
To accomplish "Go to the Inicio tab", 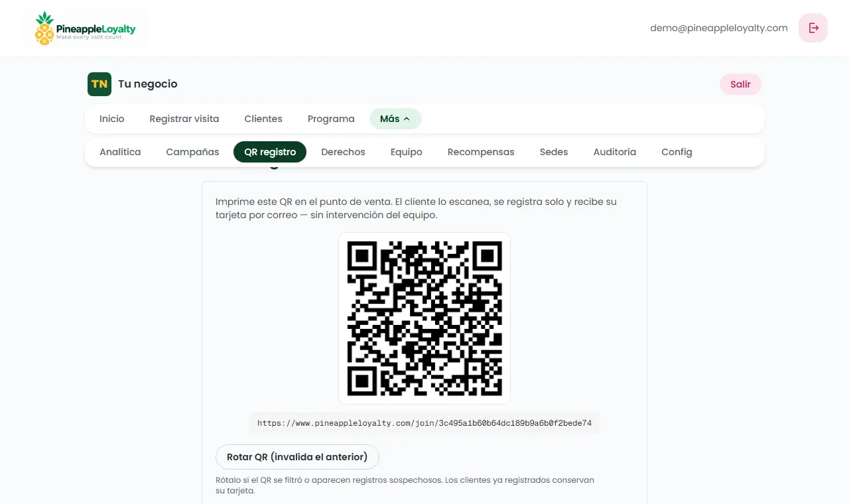I will point(112,119).
